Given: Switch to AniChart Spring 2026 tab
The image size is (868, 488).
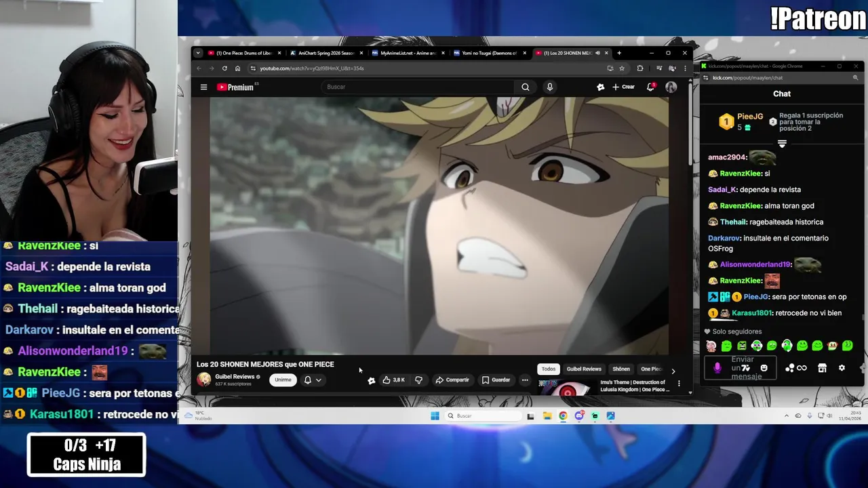Looking at the screenshot, I should click(x=326, y=53).
